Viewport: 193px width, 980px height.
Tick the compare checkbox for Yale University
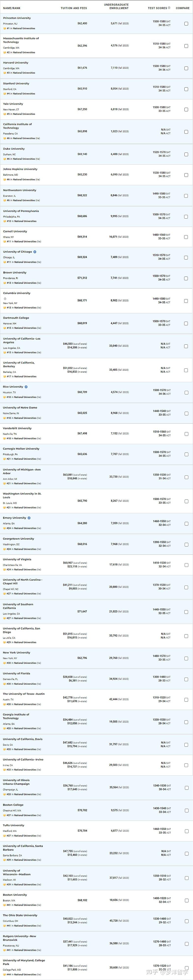click(x=186, y=110)
